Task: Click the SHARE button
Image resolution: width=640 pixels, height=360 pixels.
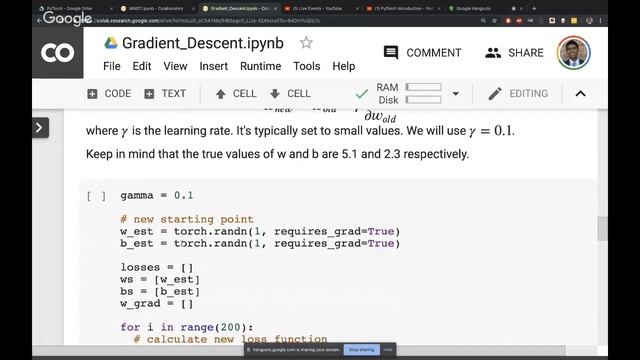Action: (x=514, y=53)
